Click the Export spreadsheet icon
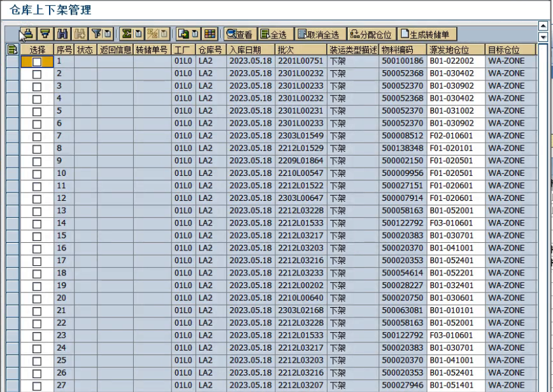This screenshot has height=392, width=553. coord(182,34)
